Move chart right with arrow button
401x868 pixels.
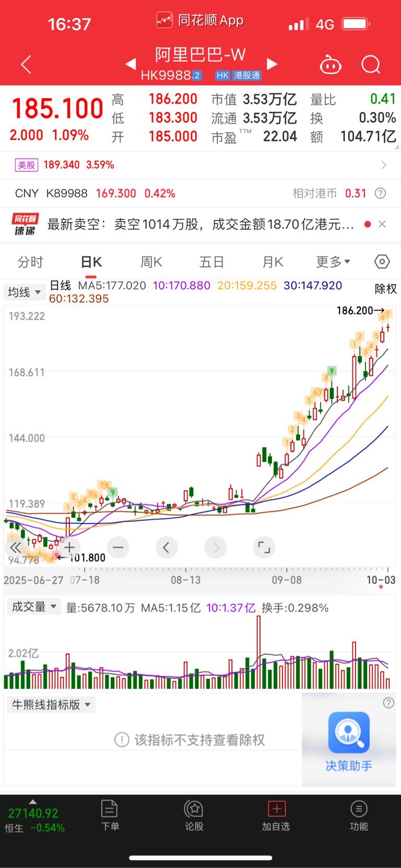(216, 547)
